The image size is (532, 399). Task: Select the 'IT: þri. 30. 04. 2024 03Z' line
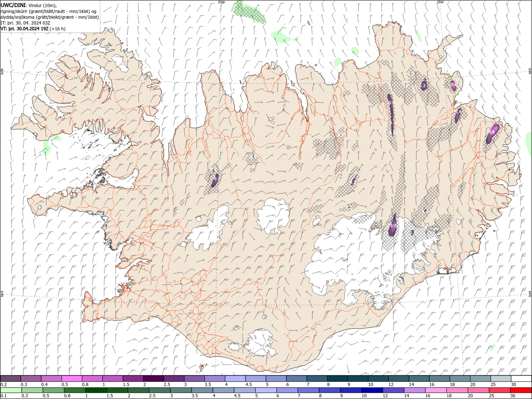click(x=26, y=23)
